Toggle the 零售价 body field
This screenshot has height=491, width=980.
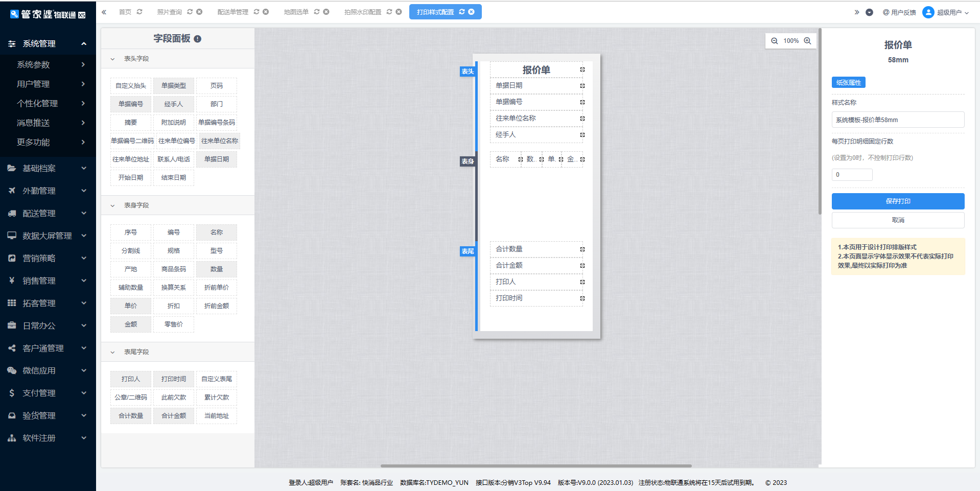[x=174, y=324]
